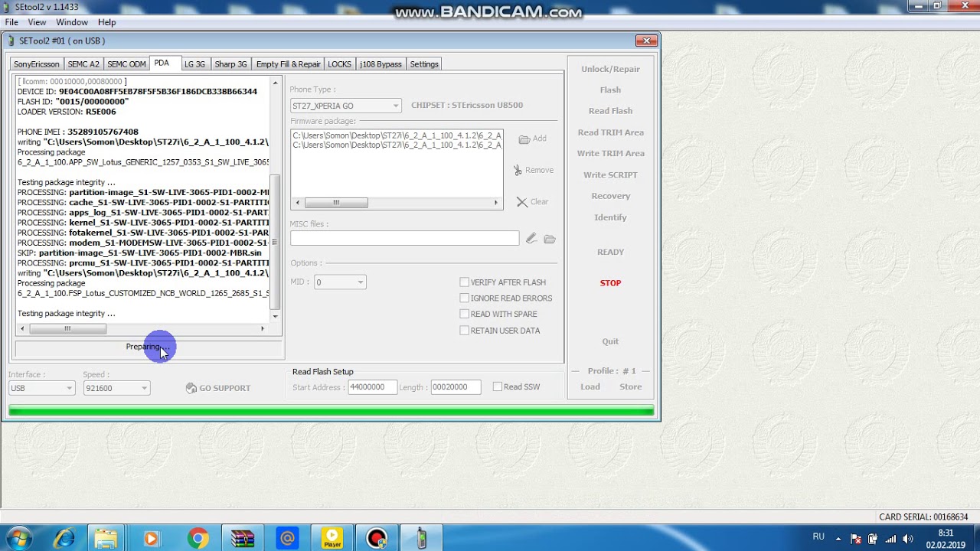Click the Identify button

click(x=610, y=217)
